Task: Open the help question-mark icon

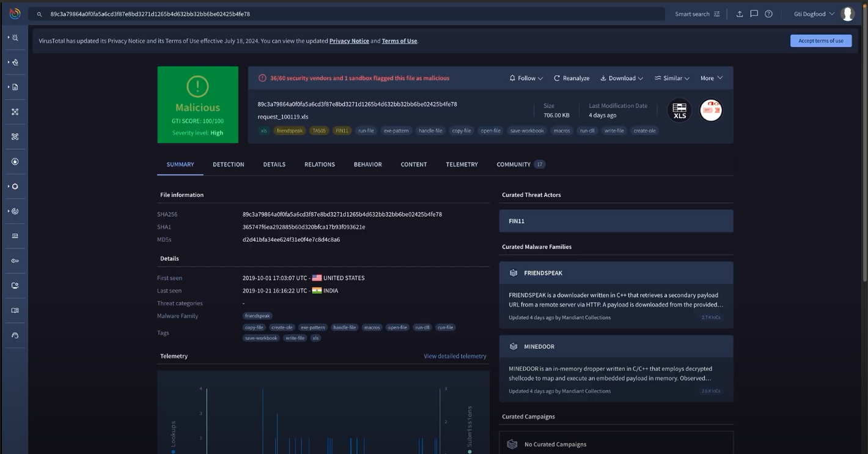Action: pyautogui.click(x=768, y=13)
